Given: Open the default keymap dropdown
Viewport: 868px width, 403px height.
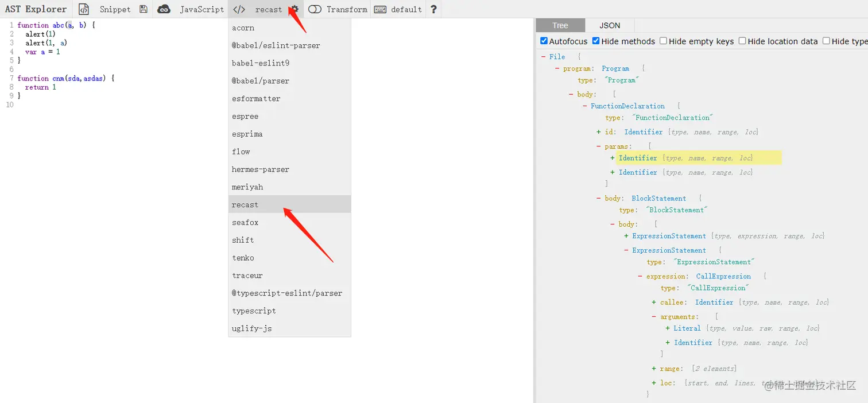Looking at the screenshot, I should 406,9.
